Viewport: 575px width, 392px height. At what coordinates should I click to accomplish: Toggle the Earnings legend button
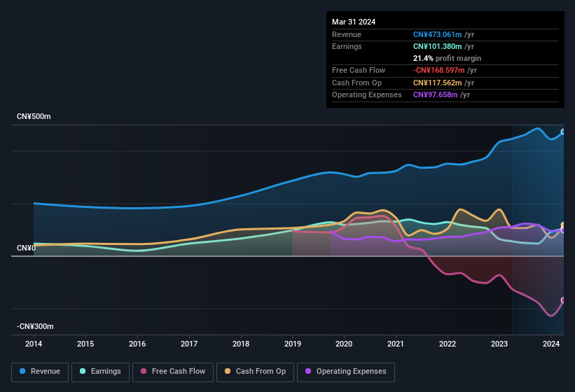(100, 372)
